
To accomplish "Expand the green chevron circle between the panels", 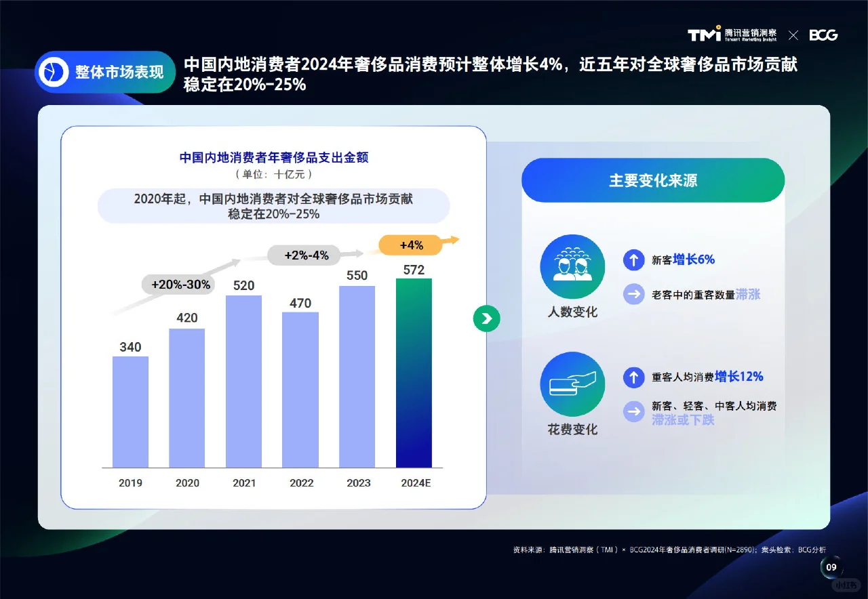I will click(486, 318).
